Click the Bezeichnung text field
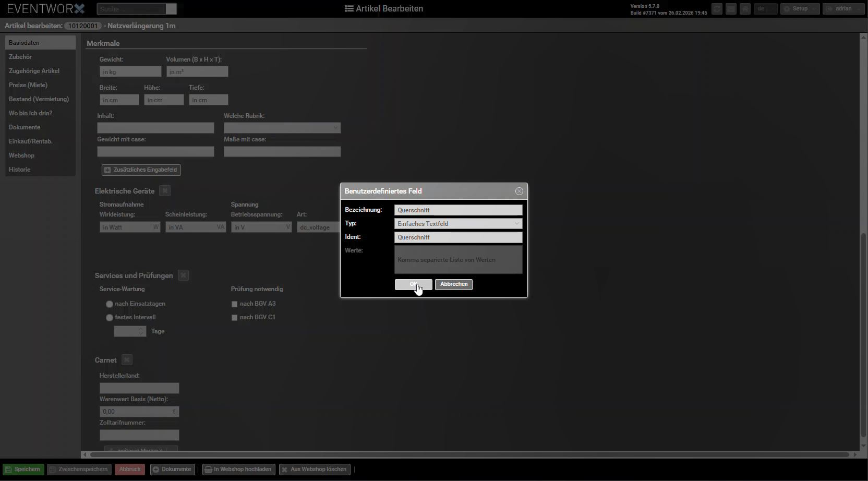The height and width of the screenshot is (481, 868). tap(458, 210)
